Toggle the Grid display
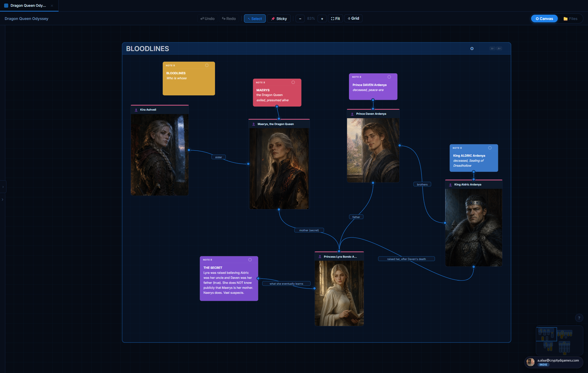 click(353, 18)
